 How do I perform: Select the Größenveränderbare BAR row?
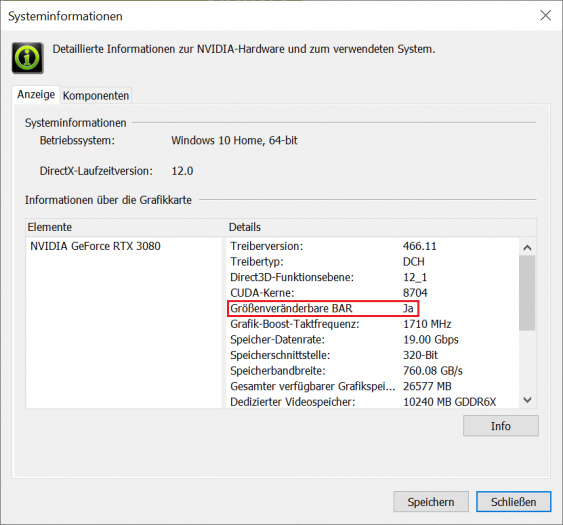tap(373, 308)
